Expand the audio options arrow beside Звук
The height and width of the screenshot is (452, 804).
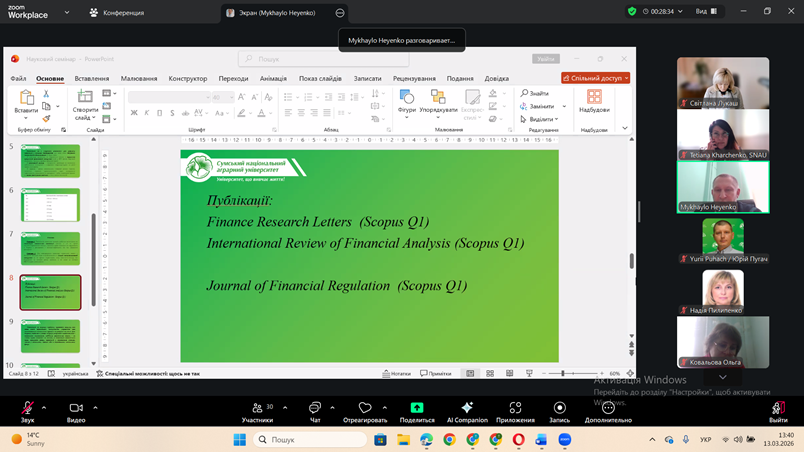pos(46,407)
